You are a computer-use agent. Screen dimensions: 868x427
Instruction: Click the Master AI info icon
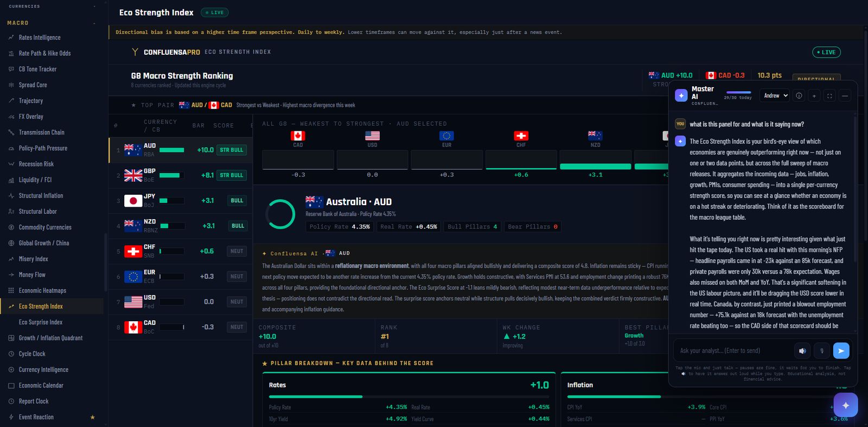[x=799, y=95]
